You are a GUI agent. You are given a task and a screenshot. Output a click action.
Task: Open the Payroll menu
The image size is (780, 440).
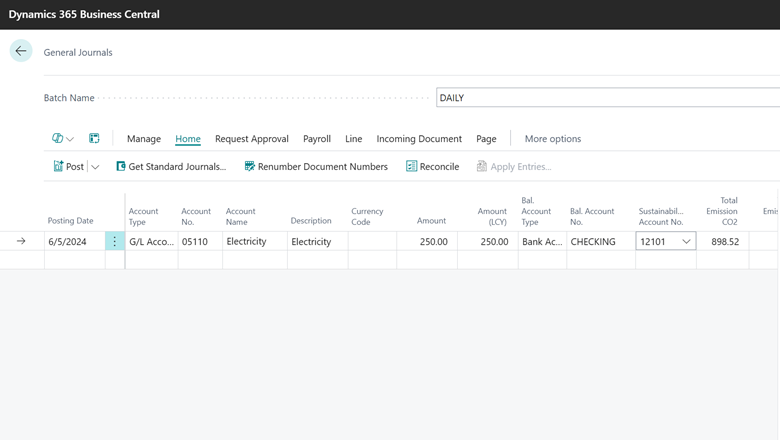(317, 139)
